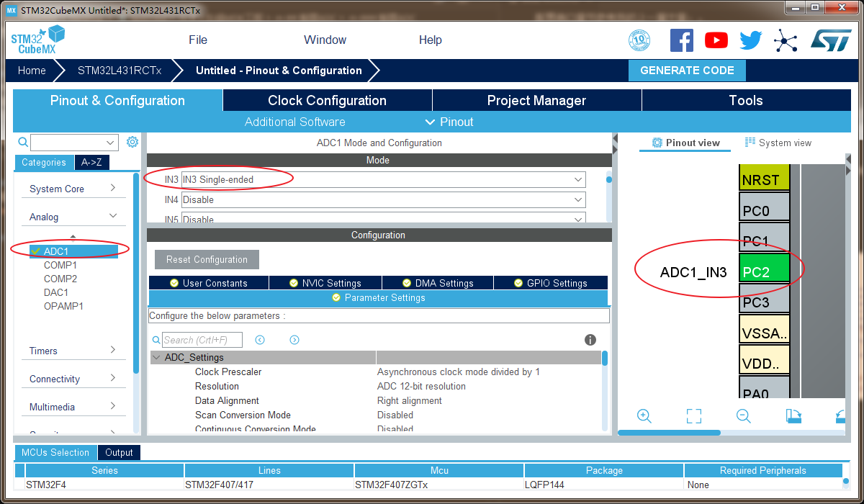Screen dimensions: 864x504
Task: Click the 10th anniversary badge icon
Action: tap(639, 40)
